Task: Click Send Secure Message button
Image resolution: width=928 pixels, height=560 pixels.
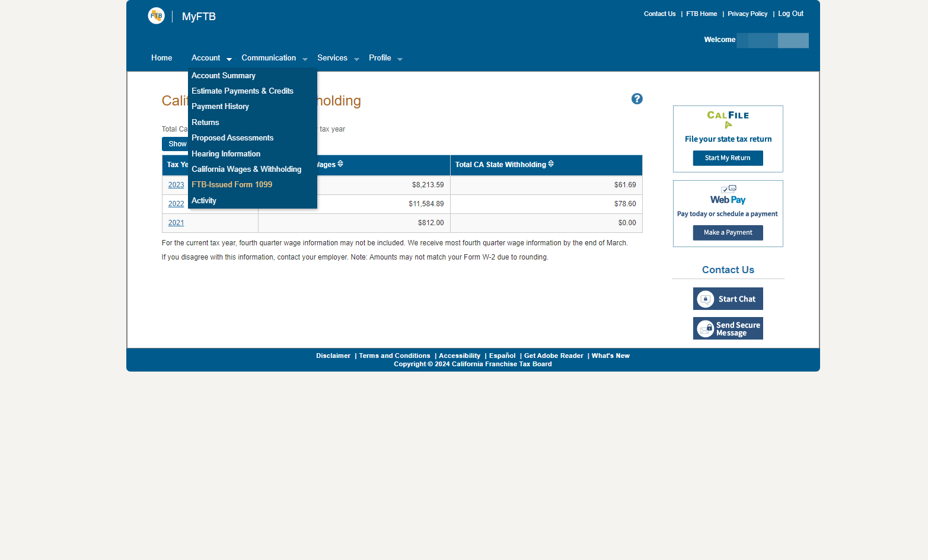Action: pos(728,328)
